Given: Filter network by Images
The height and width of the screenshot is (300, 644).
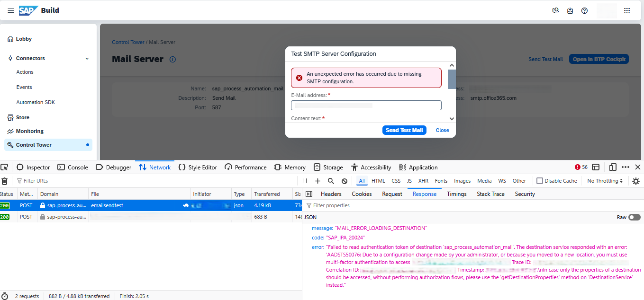Looking at the screenshot, I should tap(463, 181).
